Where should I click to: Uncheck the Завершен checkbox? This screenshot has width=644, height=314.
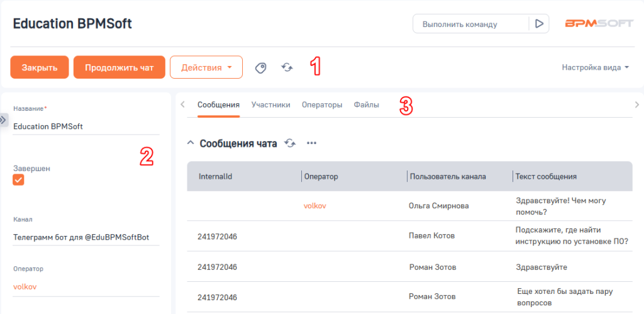(18, 180)
